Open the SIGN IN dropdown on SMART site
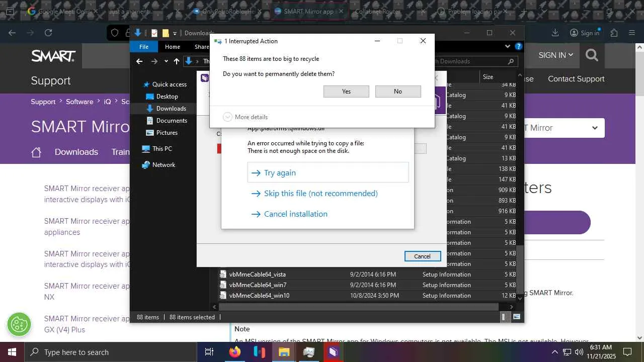 click(556, 55)
